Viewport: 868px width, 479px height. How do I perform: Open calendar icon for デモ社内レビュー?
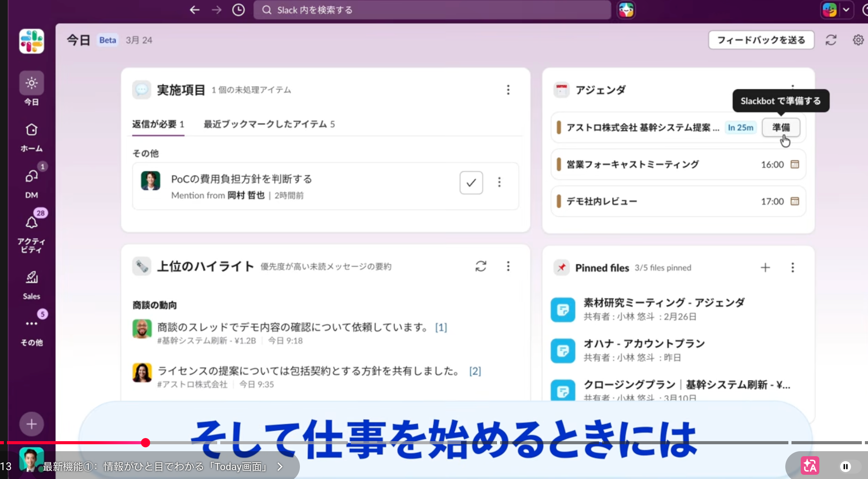pos(795,201)
